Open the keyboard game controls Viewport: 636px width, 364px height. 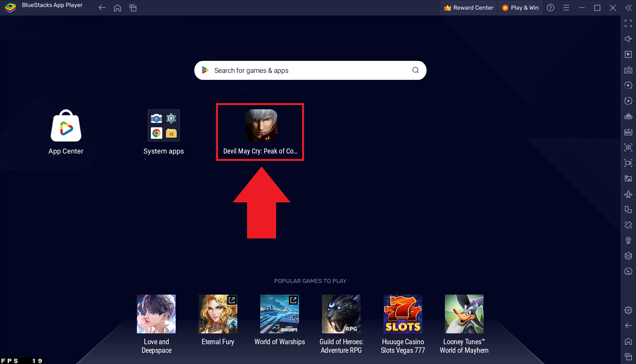(x=628, y=70)
